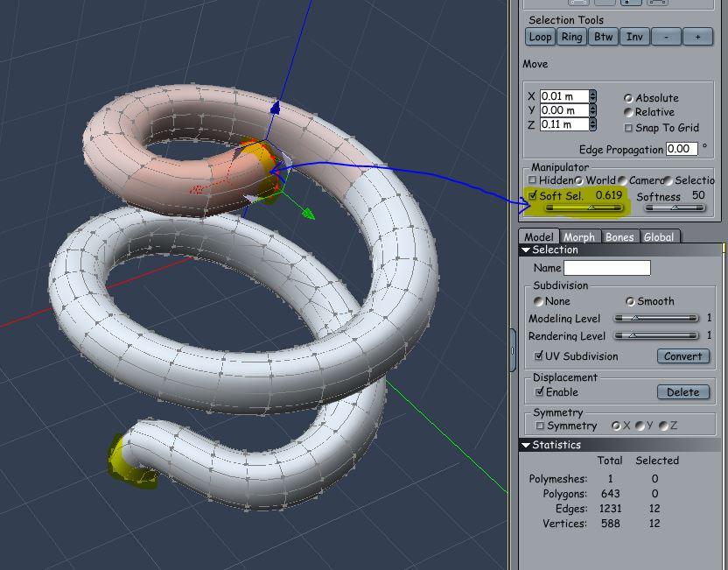
Task: Shrink selection with the minus button
Action: click(666, 37)
